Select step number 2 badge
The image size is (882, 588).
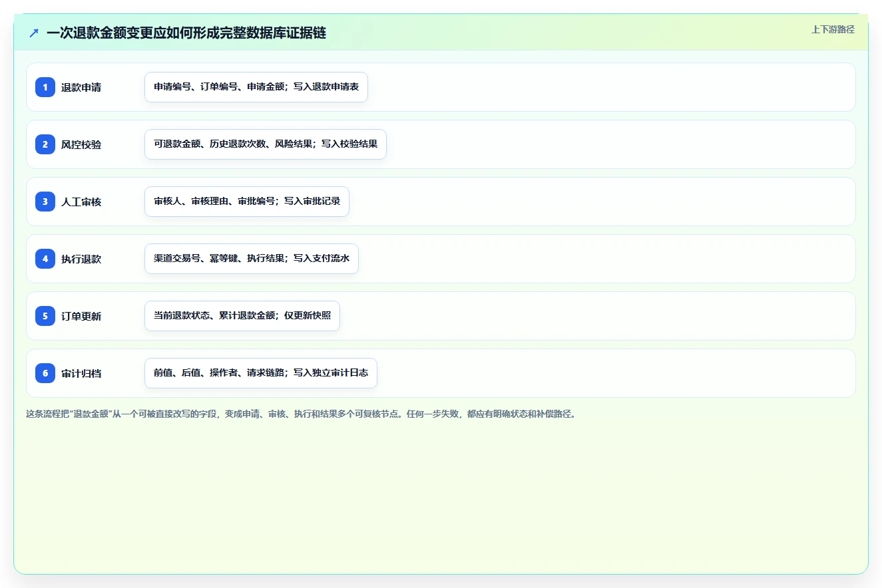pyautogui.click(x=45, y=144)
